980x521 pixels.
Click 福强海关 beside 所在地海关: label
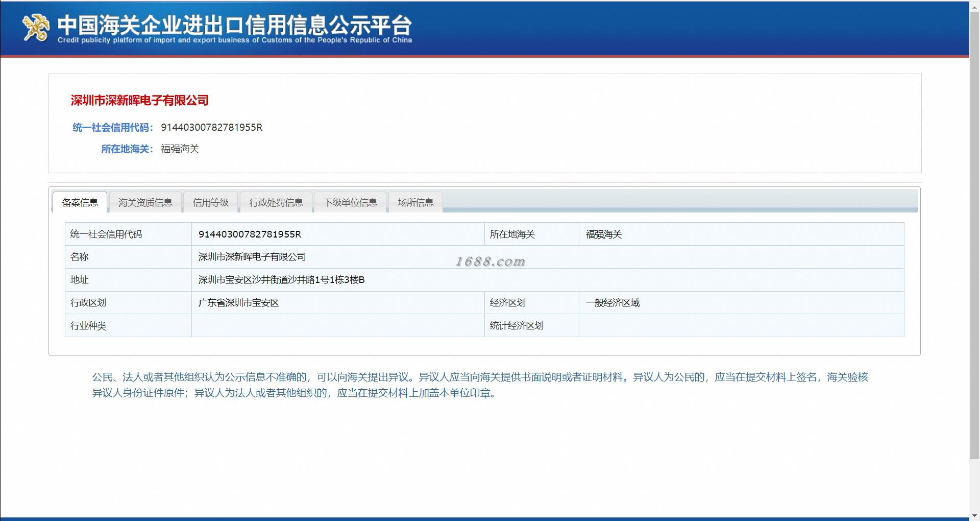[x=180, y=149]
